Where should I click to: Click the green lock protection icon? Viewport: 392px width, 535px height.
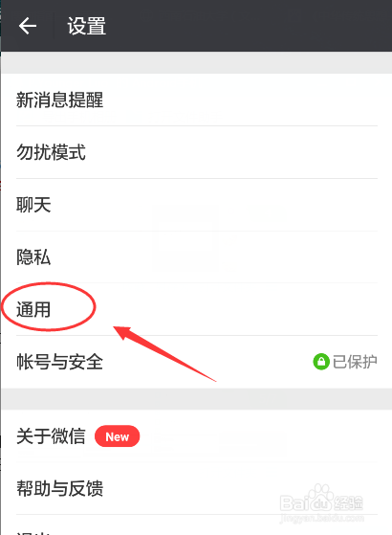[x=320, y=362]
